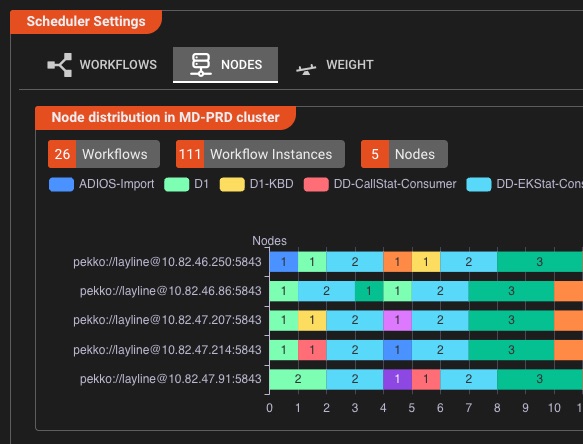Click the 111 Workflow Instances badge
The width and height of the screenshot is (583, 444).
coord(260,154)
